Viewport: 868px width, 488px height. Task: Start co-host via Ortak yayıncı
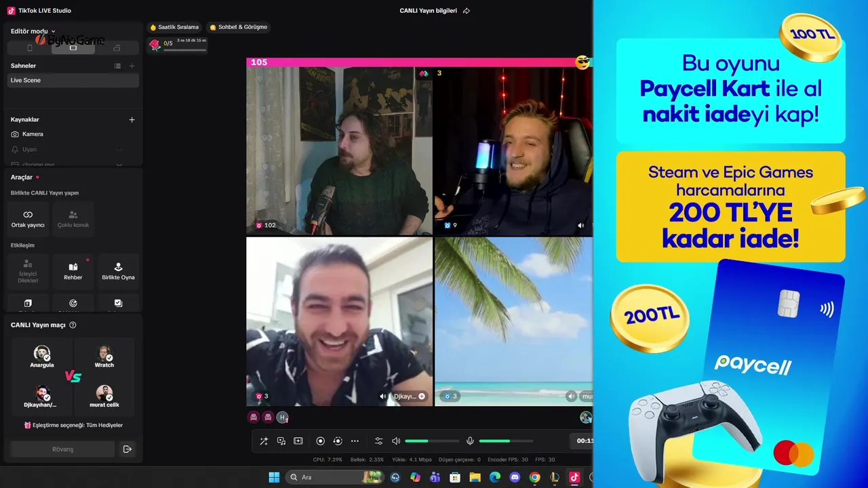[28, 218]
